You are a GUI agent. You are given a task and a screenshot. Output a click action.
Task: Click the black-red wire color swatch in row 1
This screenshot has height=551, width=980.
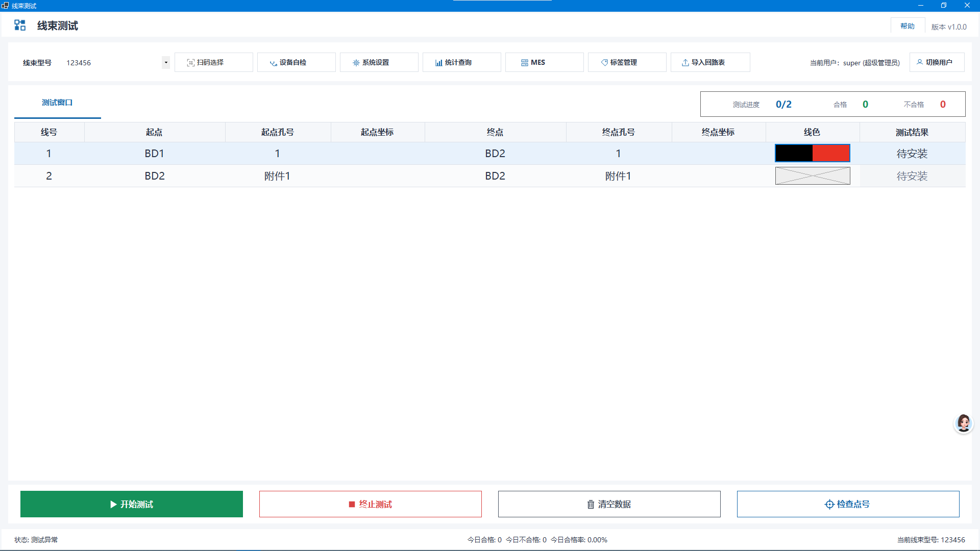tap(813, 153)
